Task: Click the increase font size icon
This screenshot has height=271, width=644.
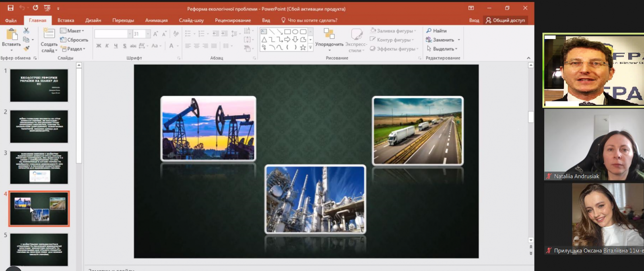Action: (155, 34)
